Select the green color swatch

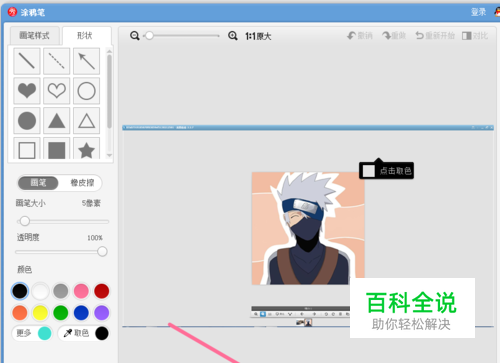coord(61,313)
